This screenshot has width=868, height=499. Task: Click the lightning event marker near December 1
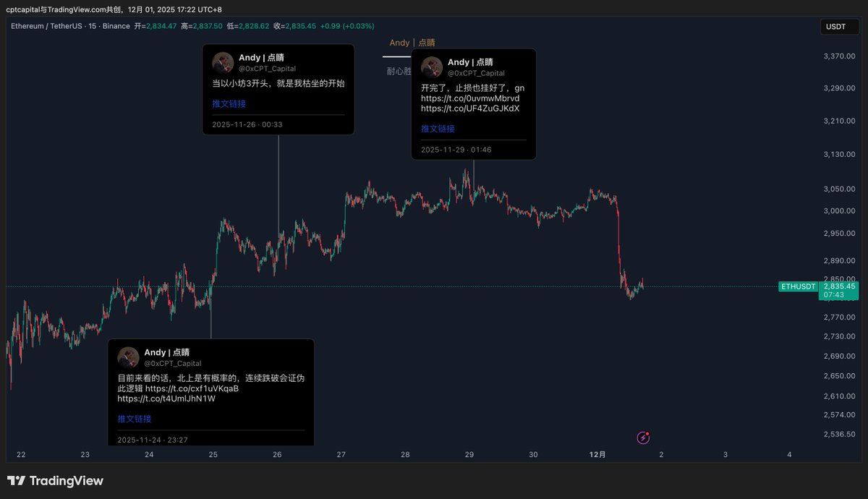pos(643,438)
